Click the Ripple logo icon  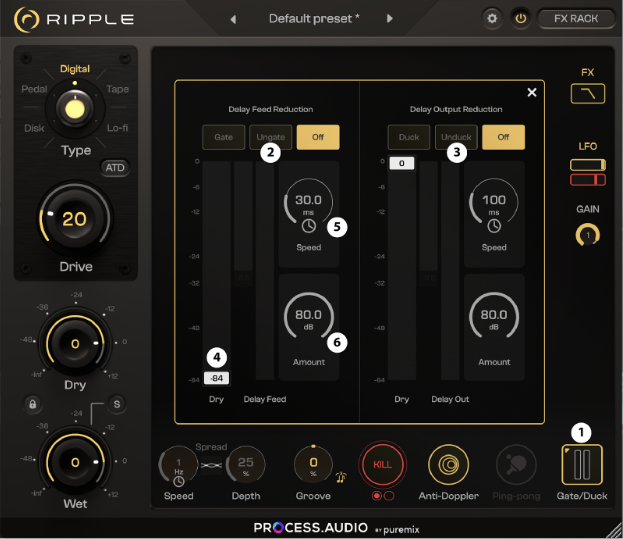27,19
